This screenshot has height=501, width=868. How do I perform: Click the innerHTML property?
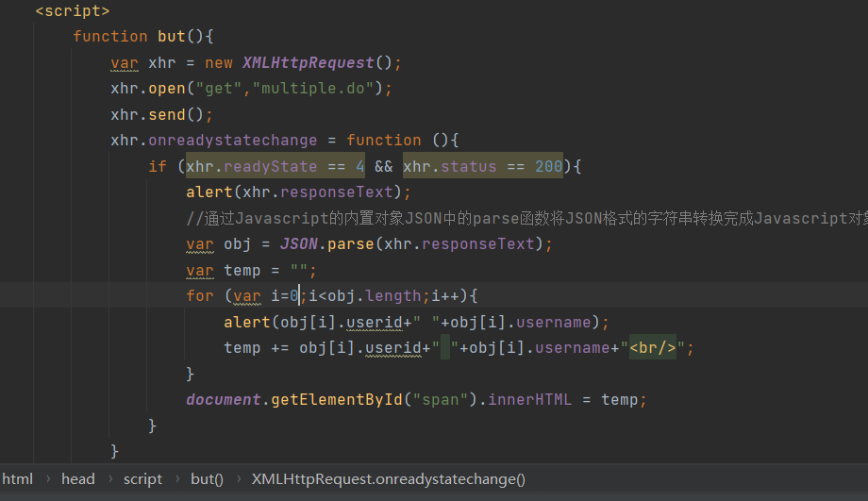530,400
